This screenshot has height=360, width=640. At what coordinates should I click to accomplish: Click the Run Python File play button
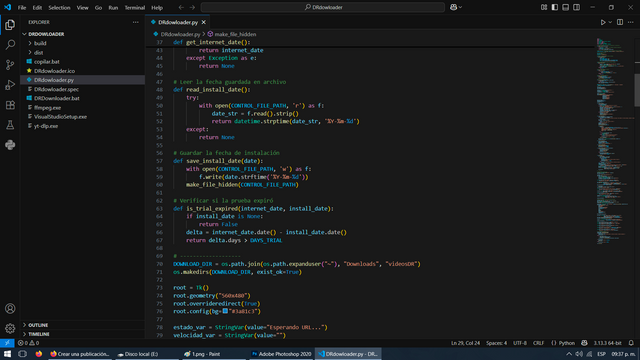coord(603,22)
